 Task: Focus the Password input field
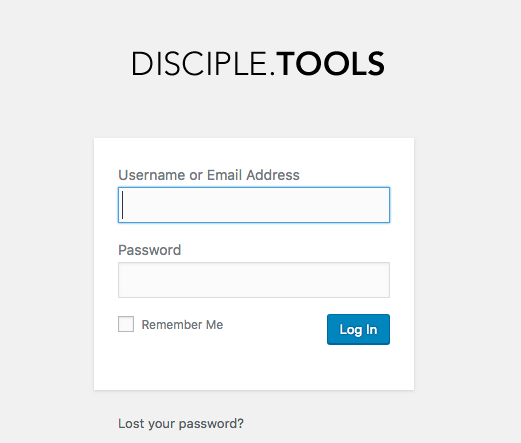254,280
